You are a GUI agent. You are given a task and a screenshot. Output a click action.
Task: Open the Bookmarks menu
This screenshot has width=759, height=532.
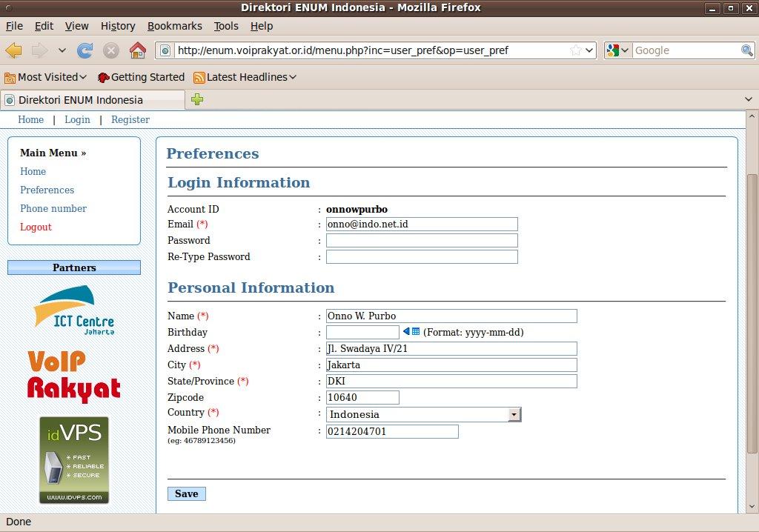click(174, 26)
